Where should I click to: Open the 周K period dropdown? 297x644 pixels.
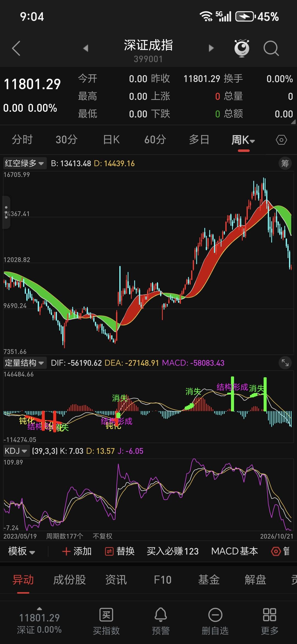(x=243, y=140)
